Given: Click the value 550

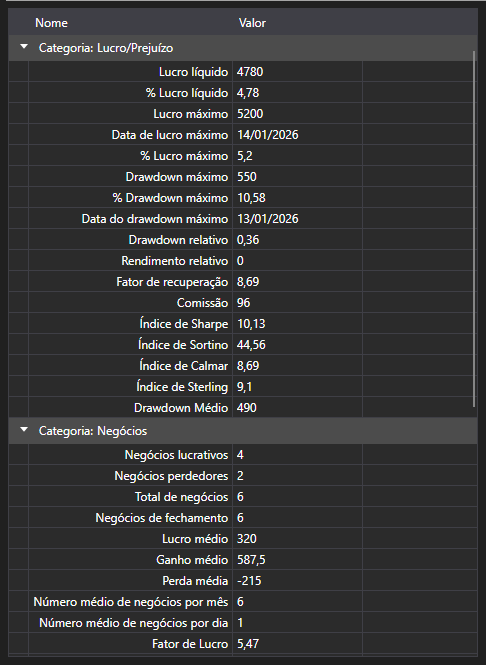Looking at the screenshot, I should (x=247, y=177).
